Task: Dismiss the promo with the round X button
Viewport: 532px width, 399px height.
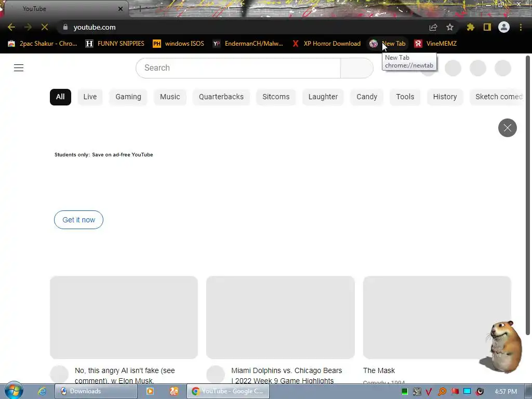Action: [x=508, y=128]
